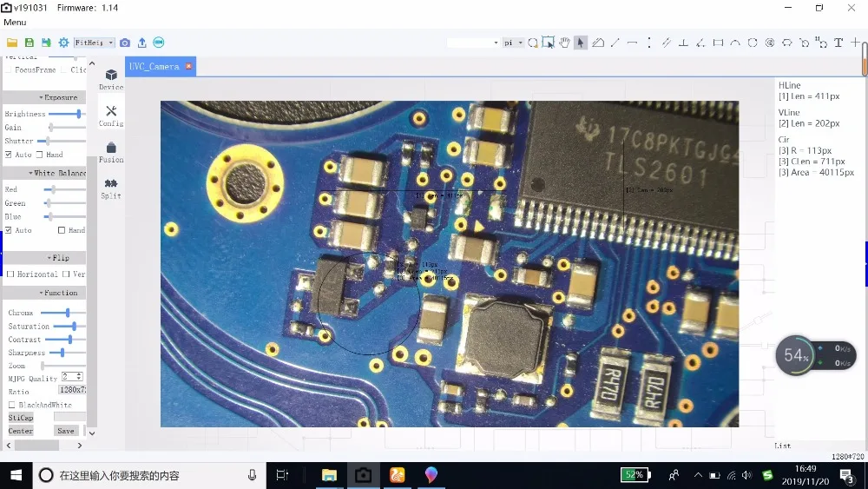The height and width of the screenshot is (489, 868).
Task: Click the green save disk icon
Action: tap(30, 43)
